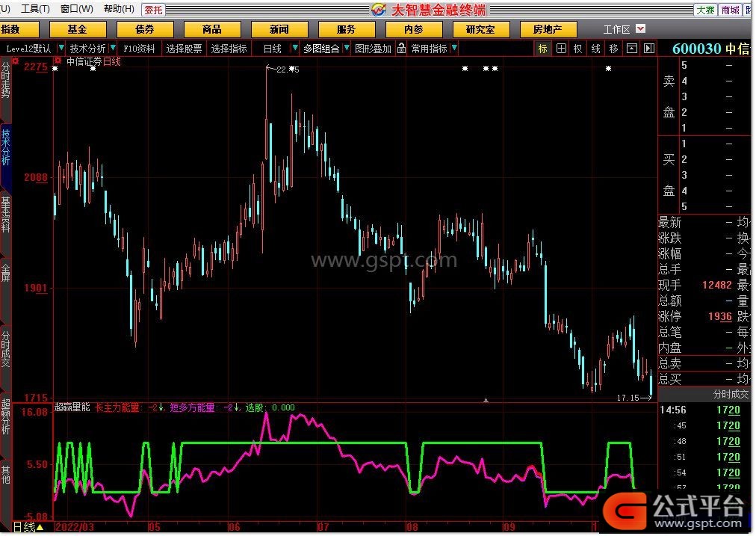Open the 日线 period dropdown arrow
Image resolution: width=756 pixels, height=536 pixels.
294,48
